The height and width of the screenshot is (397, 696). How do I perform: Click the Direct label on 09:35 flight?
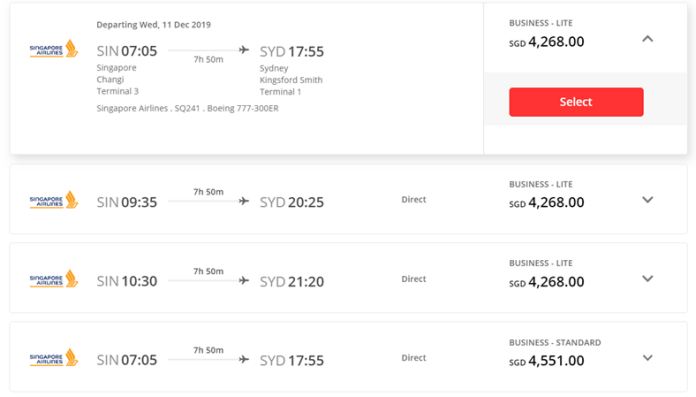(414, 200)
